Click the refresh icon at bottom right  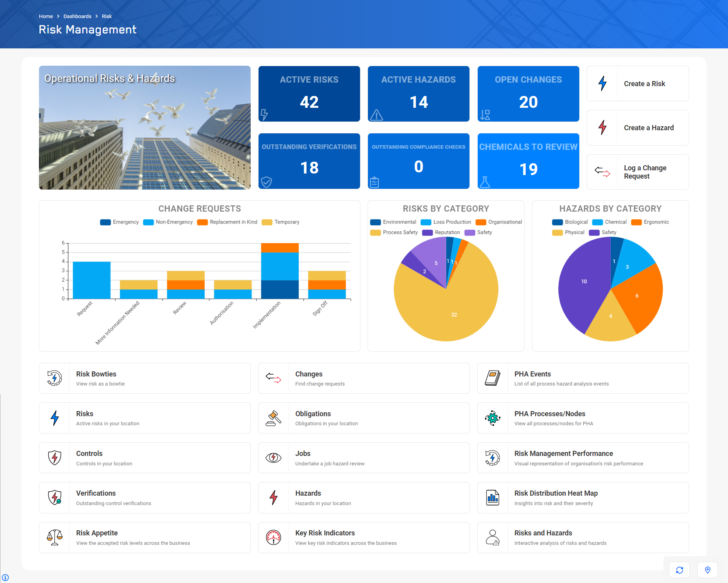679,570
